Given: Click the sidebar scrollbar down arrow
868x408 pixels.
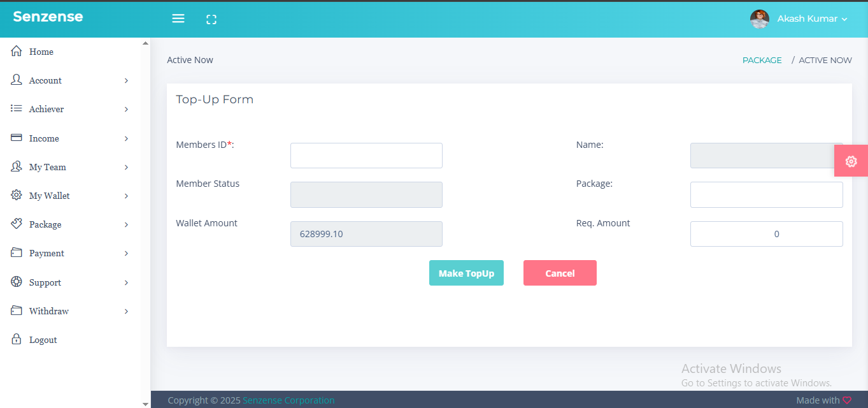Looking at the screenshot, I should (x=145, y=404).
